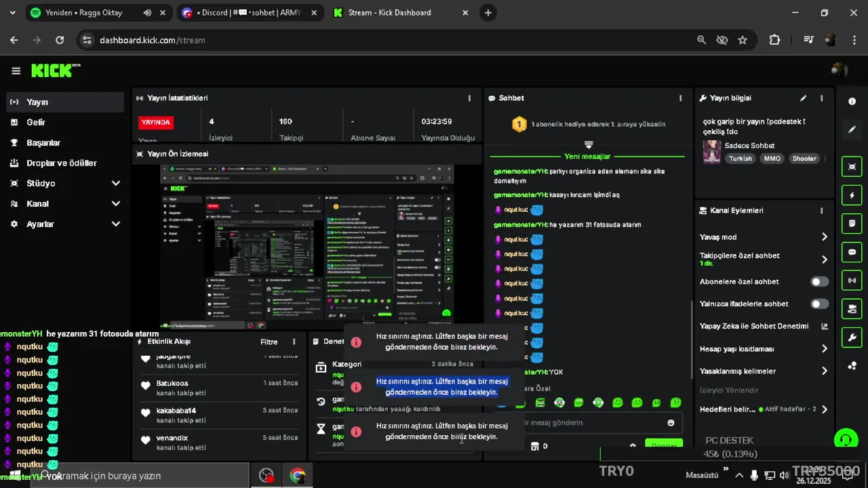Image resolution: width=868 pixels, height=488 pixels.
Task: Select Yayın in left sidebar
Action: coord(65,102)
